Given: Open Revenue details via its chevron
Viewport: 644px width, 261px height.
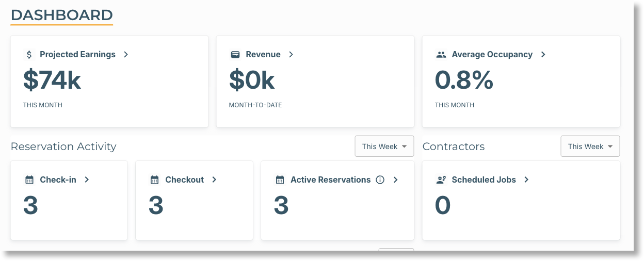Looking at the screenshot, I should (291, 55).
